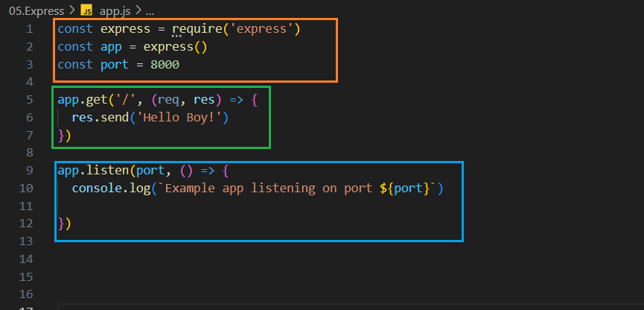Click line number 9 in gutter
This screenshot has width=644, height=310.
(29, 170)
